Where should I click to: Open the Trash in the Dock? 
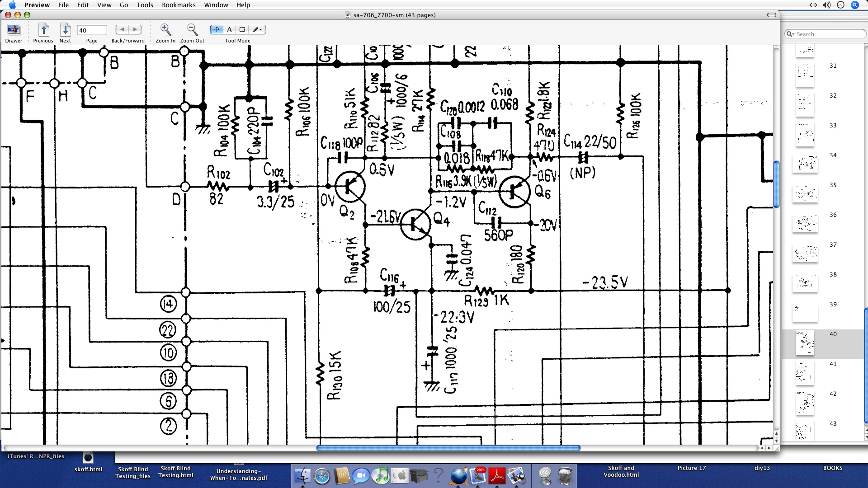click(x=565, y=476)
